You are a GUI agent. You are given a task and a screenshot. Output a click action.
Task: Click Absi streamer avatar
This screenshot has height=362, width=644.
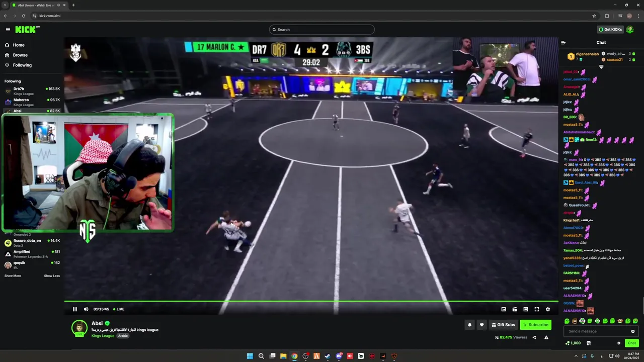click(x=79, y=328)
